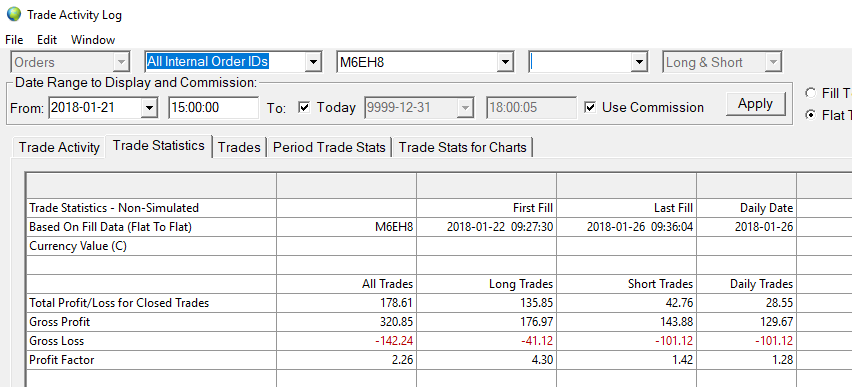
Task: Click the Last Fill header cell
Action: click(x=627, y=208)
